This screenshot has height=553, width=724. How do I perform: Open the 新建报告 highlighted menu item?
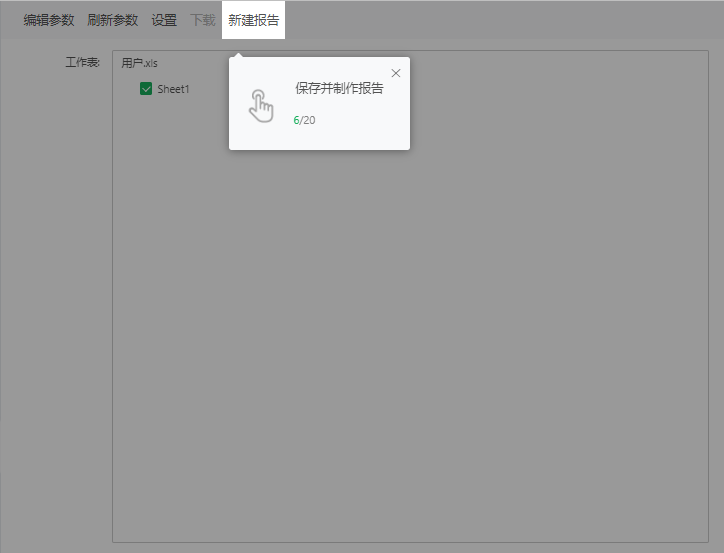pyautogui.click(x=253, y=20)
